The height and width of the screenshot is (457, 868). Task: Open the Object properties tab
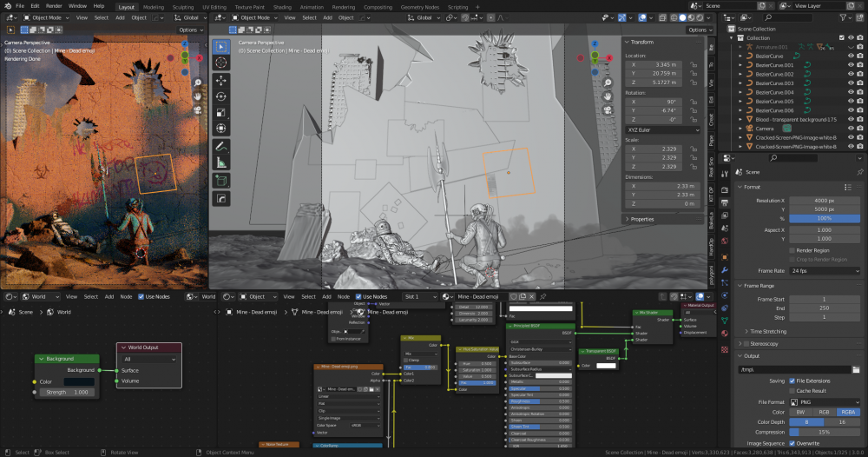click(x=725, y=257)
